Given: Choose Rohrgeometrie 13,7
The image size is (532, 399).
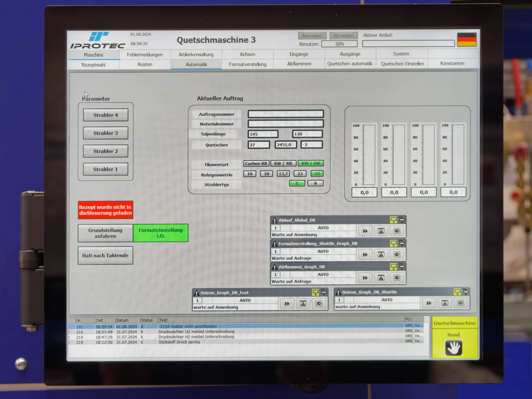Looking at the screenshot, I should (283, 174).
